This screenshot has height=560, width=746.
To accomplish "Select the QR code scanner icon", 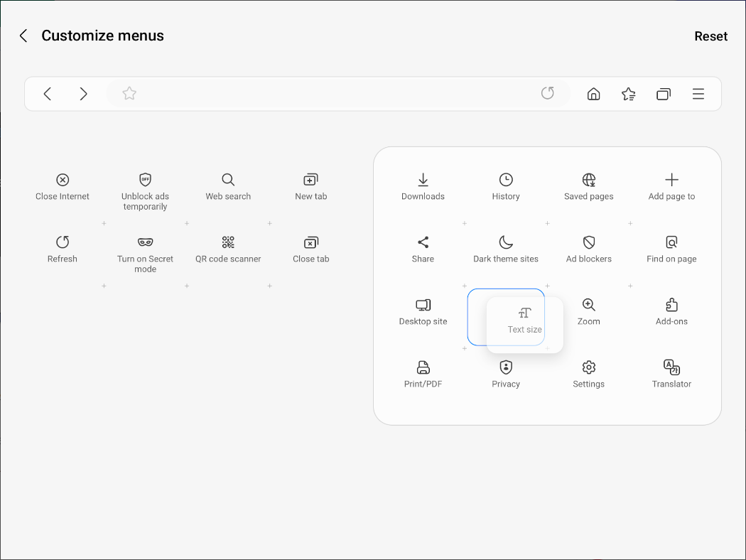I will point(227,242).
